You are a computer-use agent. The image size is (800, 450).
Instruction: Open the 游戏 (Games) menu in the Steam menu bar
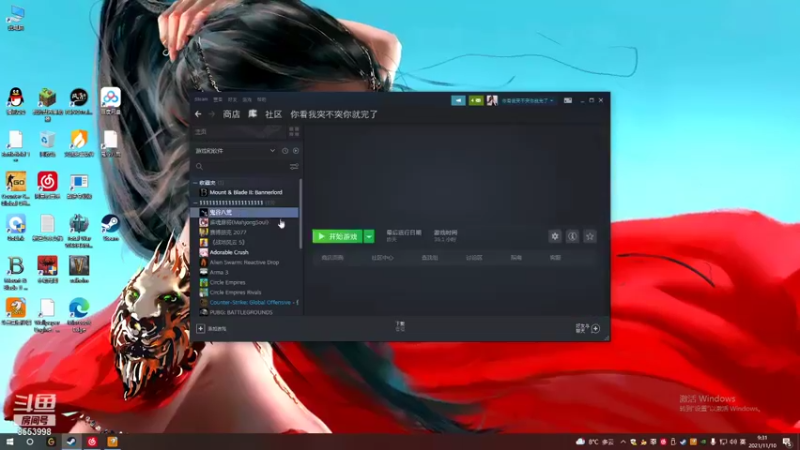[x=247, y=99]
